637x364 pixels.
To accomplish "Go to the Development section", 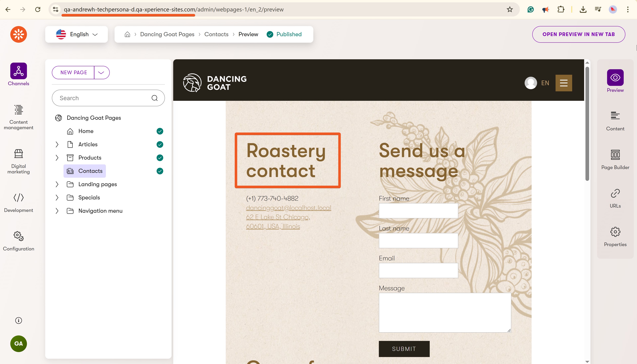I will 18,203.
